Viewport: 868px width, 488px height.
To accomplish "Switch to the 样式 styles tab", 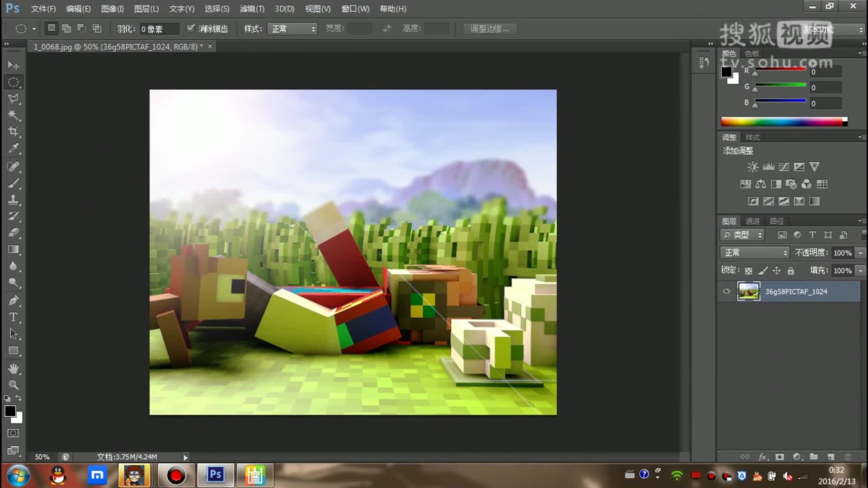I will 753,137.
